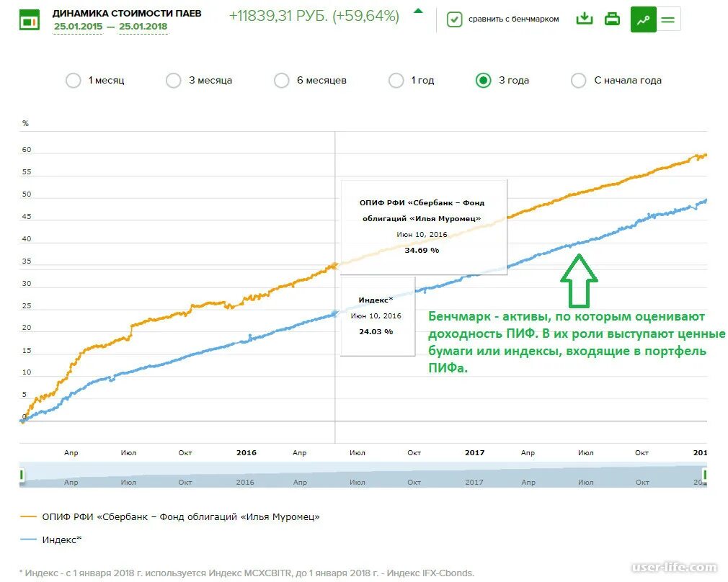Image resolution: width=728 pixels, height=582 pixels.
Task: Click the 2016 label on x-axis
Action: [246, 452]
